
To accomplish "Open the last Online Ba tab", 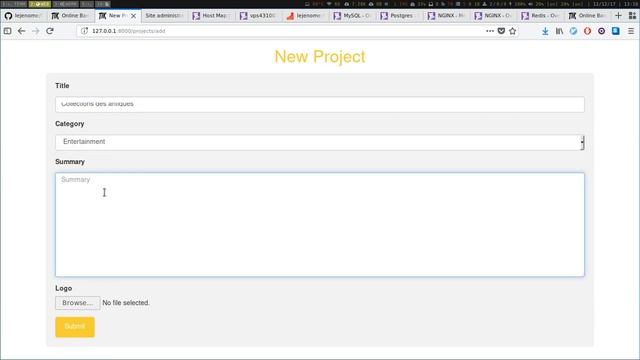I will (x=588, y=16).
